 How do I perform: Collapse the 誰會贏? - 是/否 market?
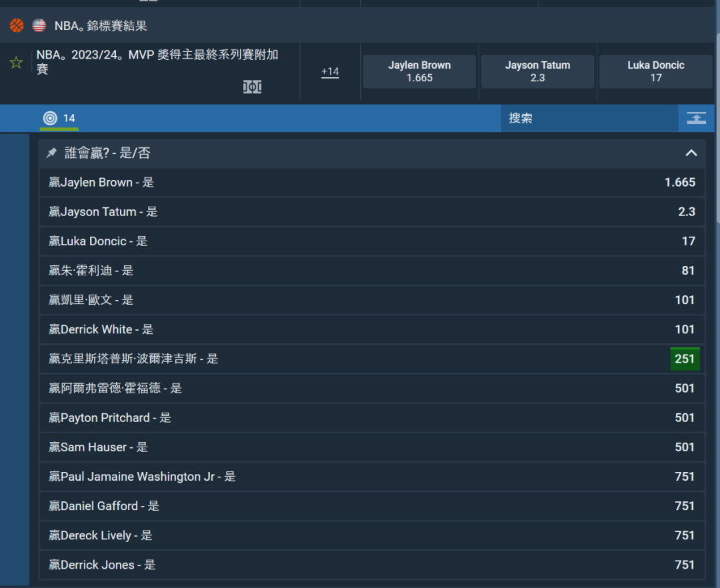(691, 153)
